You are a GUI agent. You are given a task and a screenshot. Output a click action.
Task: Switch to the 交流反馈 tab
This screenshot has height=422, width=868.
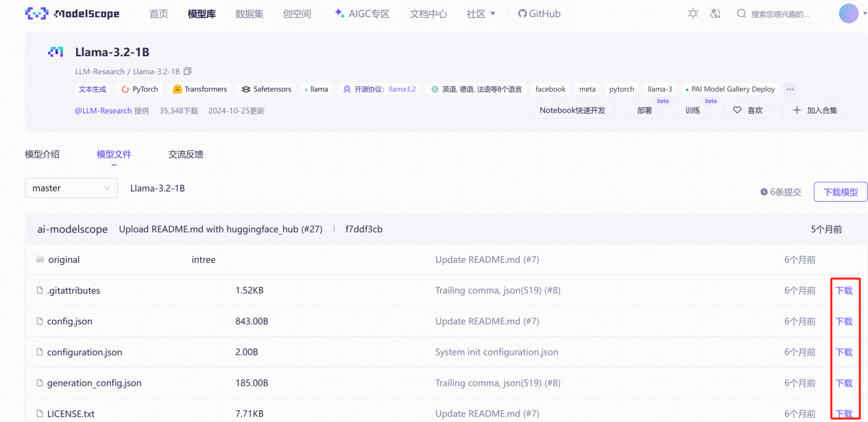[186, 154]
